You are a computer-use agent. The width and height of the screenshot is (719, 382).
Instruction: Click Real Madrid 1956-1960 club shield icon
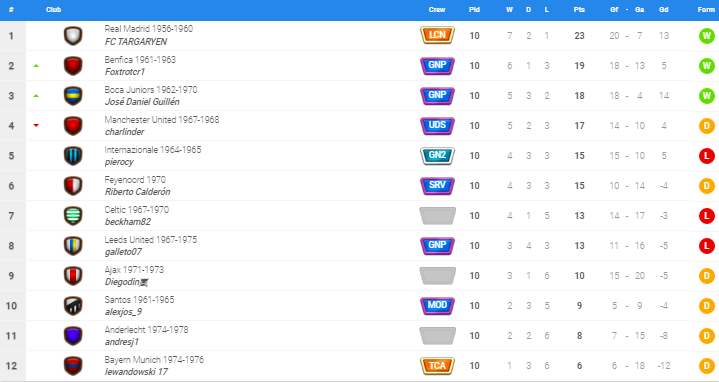click(73, 36)
